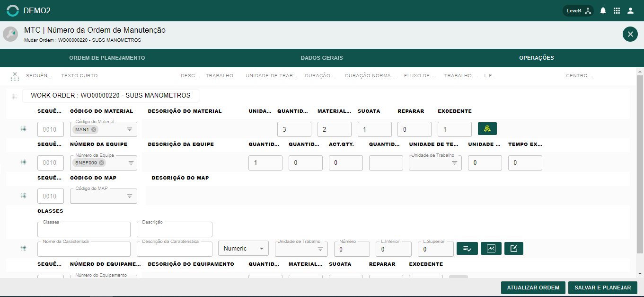The image size is (644, 297).
Task: Click the Descrição field under Classes
Action: [175, 229]
